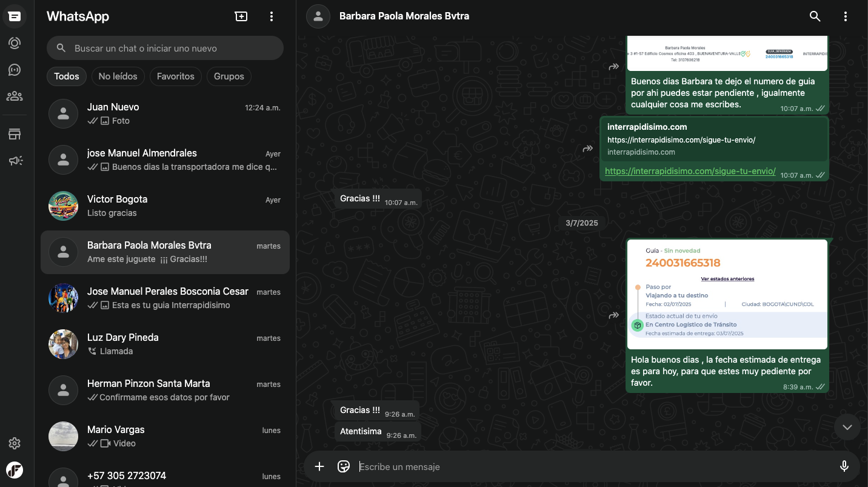
Task: Open Mario Vargas chat
Action: tap(165, 436)
